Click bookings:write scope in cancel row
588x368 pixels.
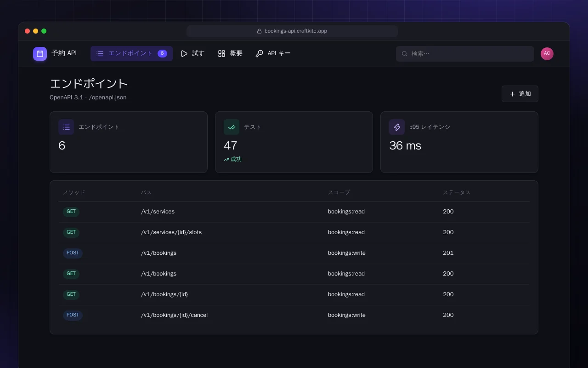click(347, 315)
